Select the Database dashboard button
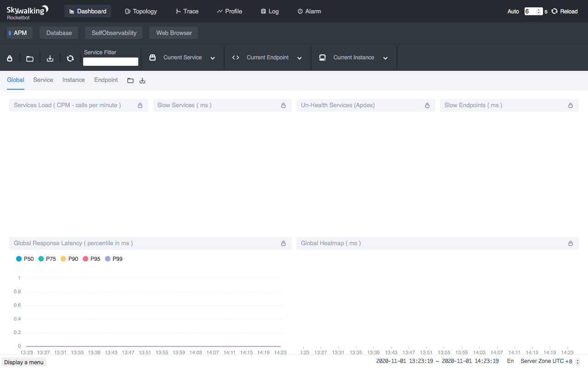The image size is (588, 368). coord(59,33)
